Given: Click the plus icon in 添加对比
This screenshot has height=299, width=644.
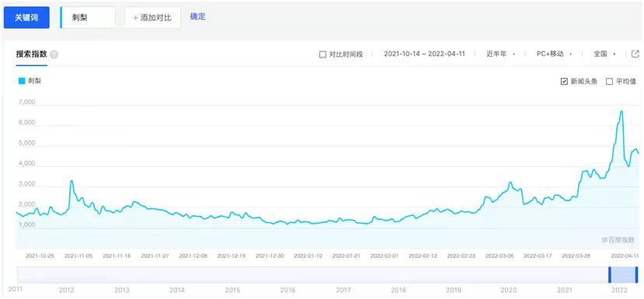Looking at the screenshot, I should (136, 18).
